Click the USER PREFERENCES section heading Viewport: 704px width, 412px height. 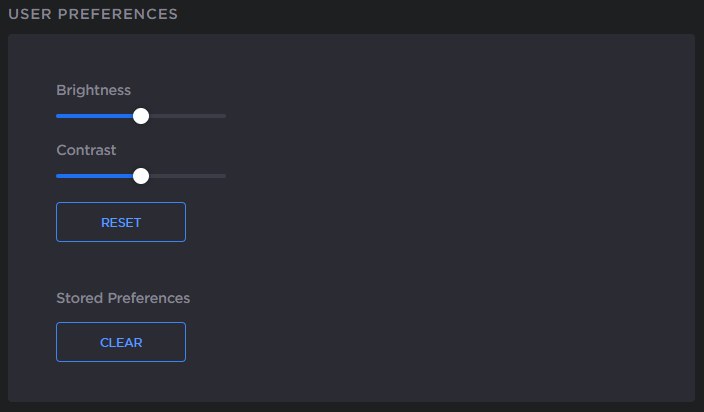click(93, 14)
